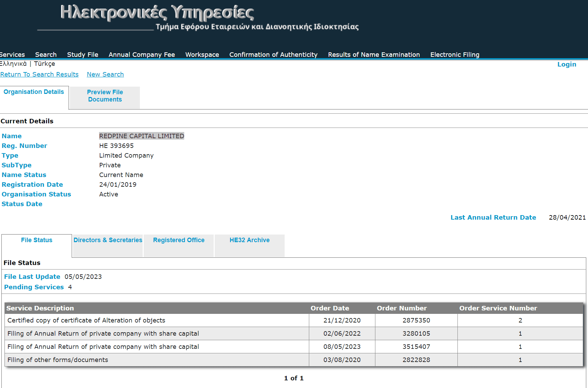Open Confirmation of Authenticity menu

[273, 54]
